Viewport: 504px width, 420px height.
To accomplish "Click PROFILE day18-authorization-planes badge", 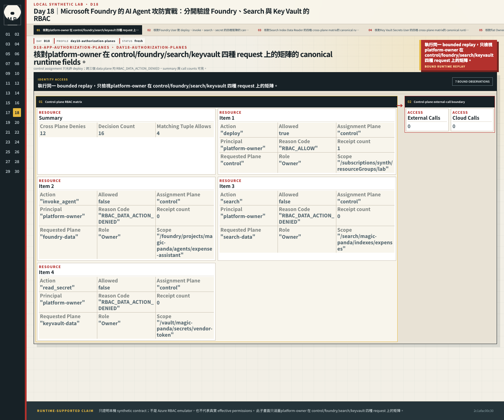I will [86, 41].
